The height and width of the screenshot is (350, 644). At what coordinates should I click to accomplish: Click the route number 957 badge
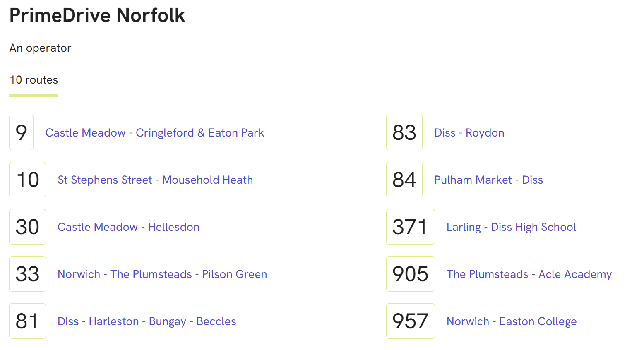point(410,321)
